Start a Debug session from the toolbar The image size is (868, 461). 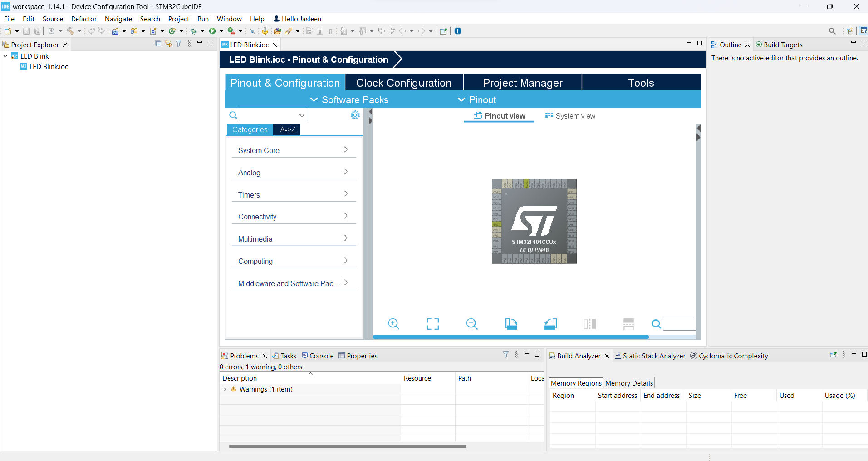pos(194,31)
